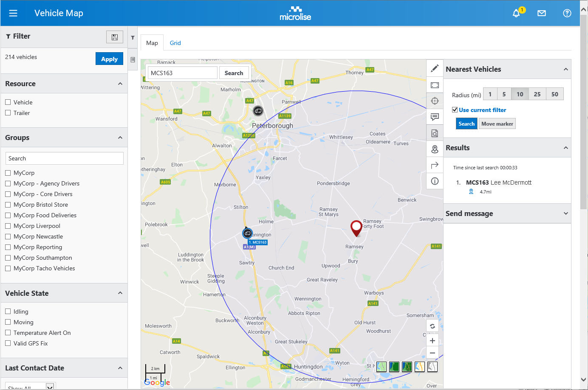The width and height of the screenshot is (588, 390).
Task: Select the dark green terrain map style
Action: [x=394, y=366]
